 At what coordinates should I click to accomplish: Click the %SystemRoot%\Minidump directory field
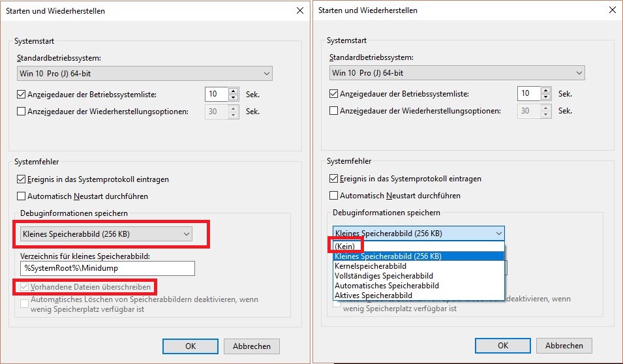click(x=108, y=268)
